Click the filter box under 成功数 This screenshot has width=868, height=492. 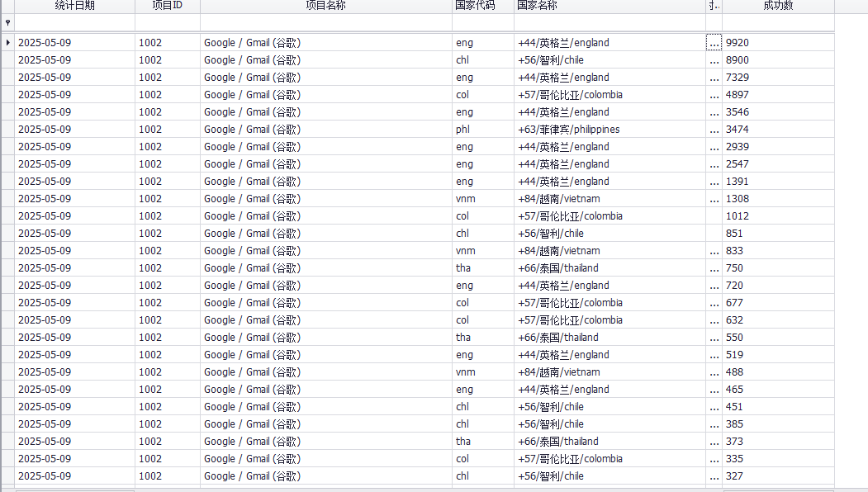click(x=778, y=22)
